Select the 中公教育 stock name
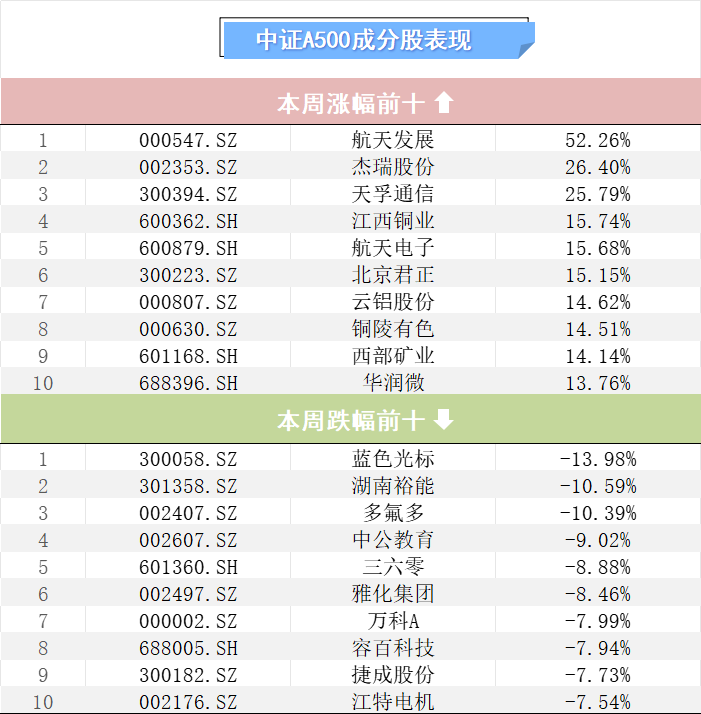Screen dimensions: 701x714 (393, 540)
